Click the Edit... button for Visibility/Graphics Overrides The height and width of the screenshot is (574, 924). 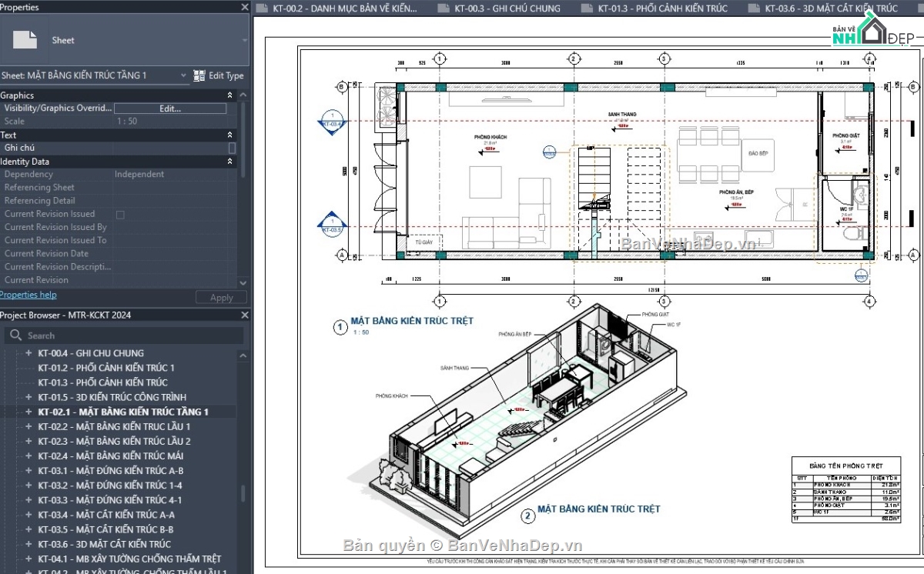click(x=170, y=108)
